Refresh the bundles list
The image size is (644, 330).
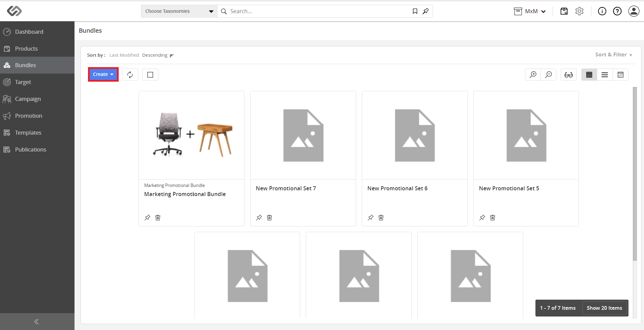tap(130, 75)
